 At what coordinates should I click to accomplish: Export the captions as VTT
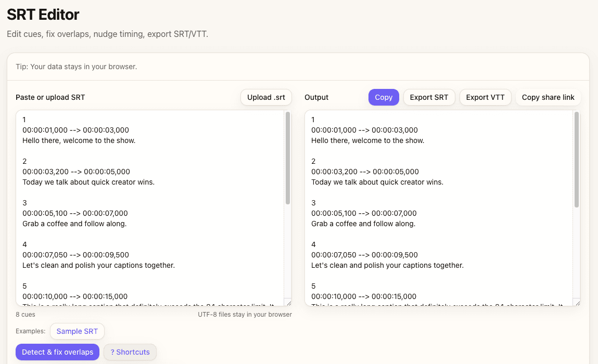[485, 97]
